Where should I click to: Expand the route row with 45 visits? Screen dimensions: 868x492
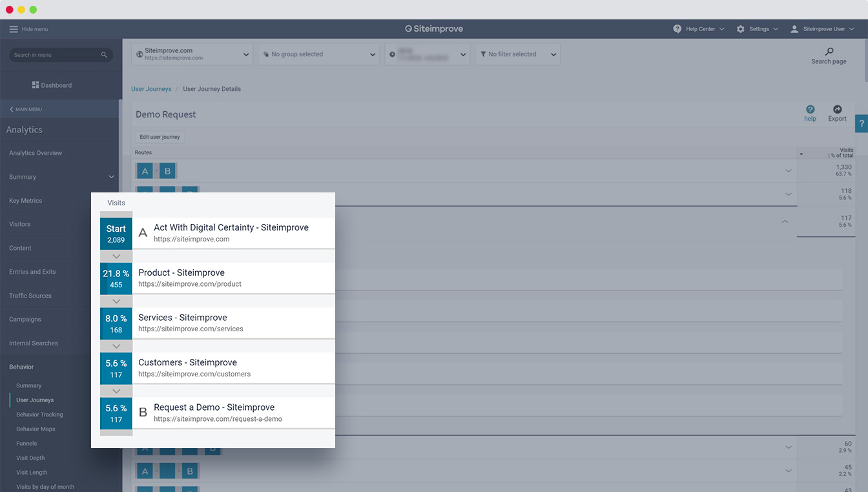point(788,471)
